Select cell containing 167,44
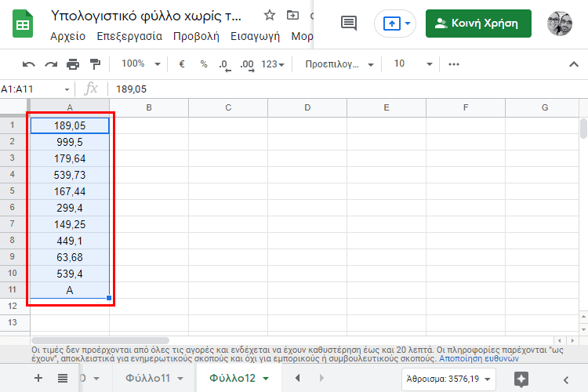The height and width of the screenshot is (392, 588). [x=70, y=191]
